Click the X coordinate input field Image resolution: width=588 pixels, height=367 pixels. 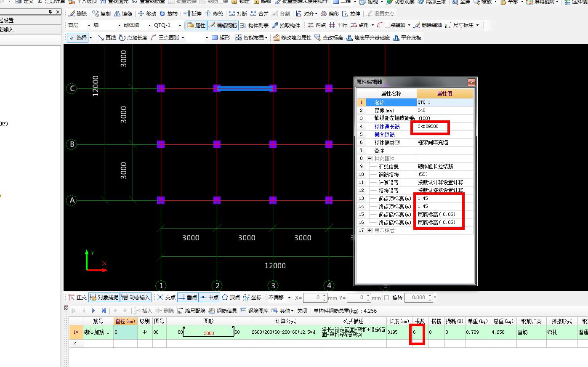(x=314, y=298)
